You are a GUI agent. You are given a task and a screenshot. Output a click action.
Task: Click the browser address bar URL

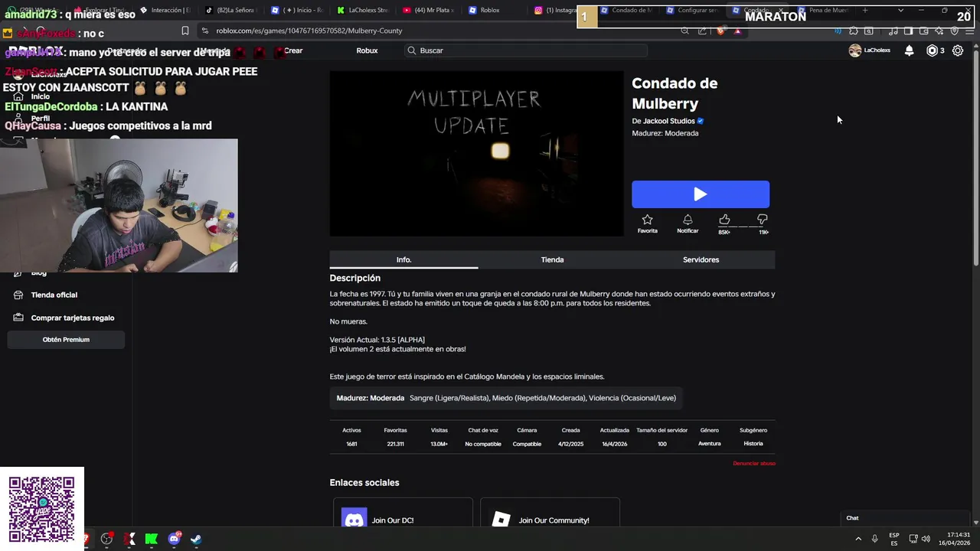pyautogui.click(x=309, y=31)
